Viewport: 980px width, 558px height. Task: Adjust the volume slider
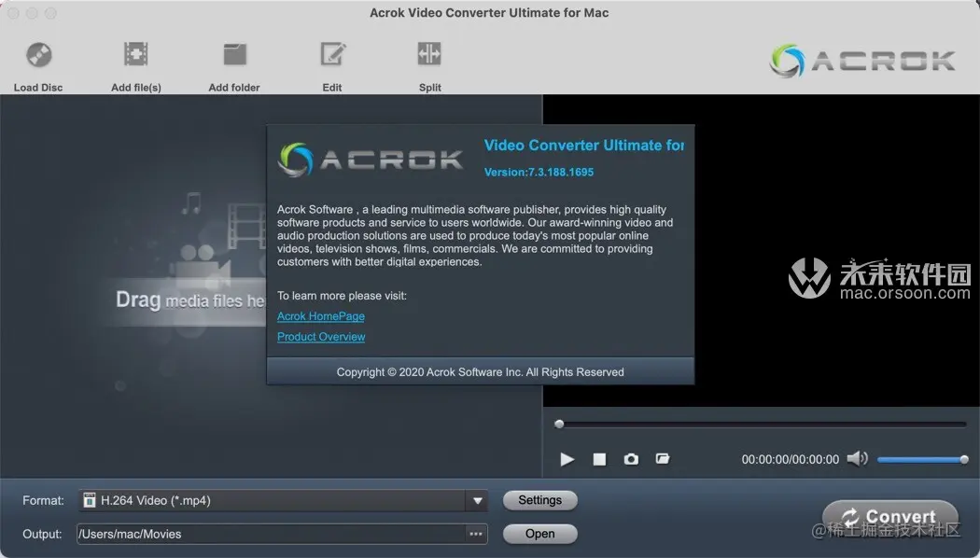[x=922, y=460]
